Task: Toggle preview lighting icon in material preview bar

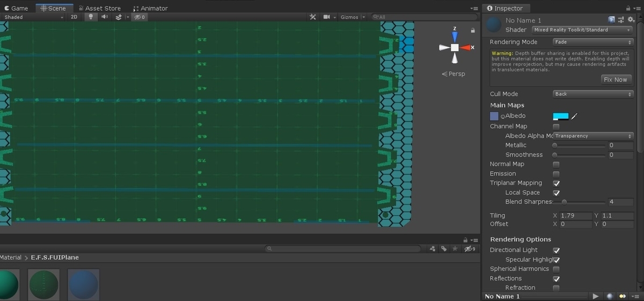Action: click(x=623, y=296)
